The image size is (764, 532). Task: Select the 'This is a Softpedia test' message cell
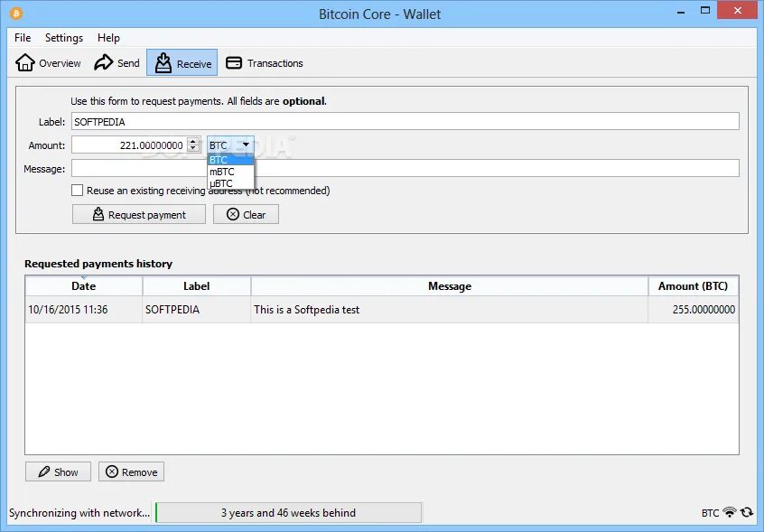coord(449,310)
